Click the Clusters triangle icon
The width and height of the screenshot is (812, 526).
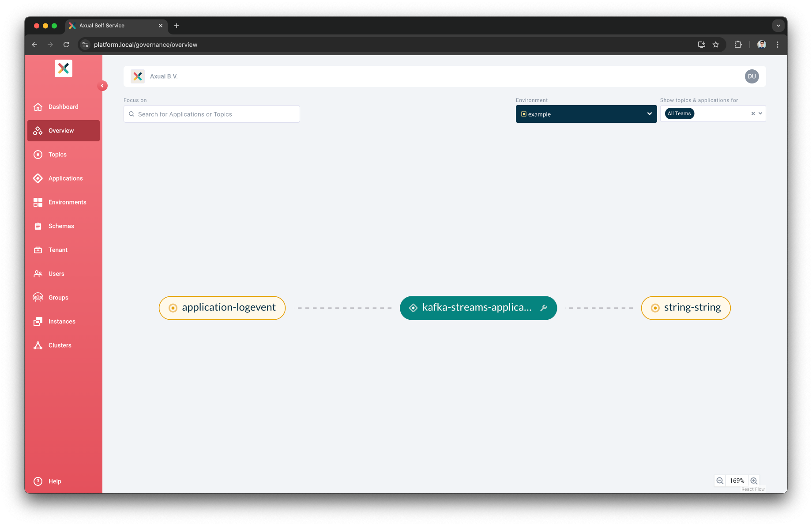pos(38,345)
